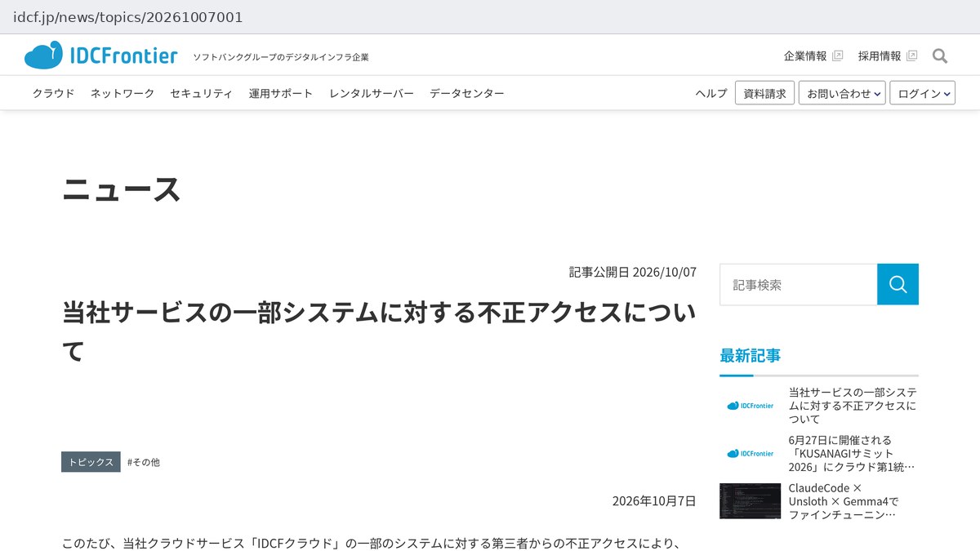Click the #その他 hashtag link
This screenshot has width=980, height=551.
144,462
